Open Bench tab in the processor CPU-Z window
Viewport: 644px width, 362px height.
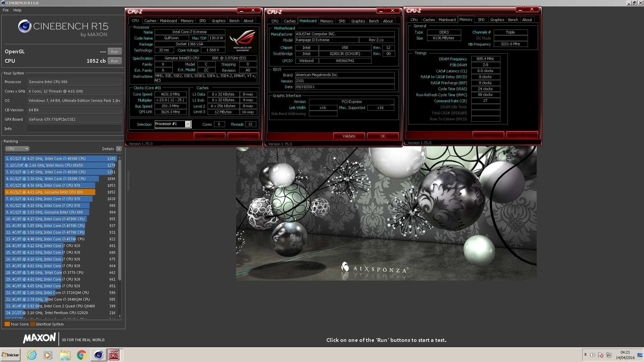234,21
